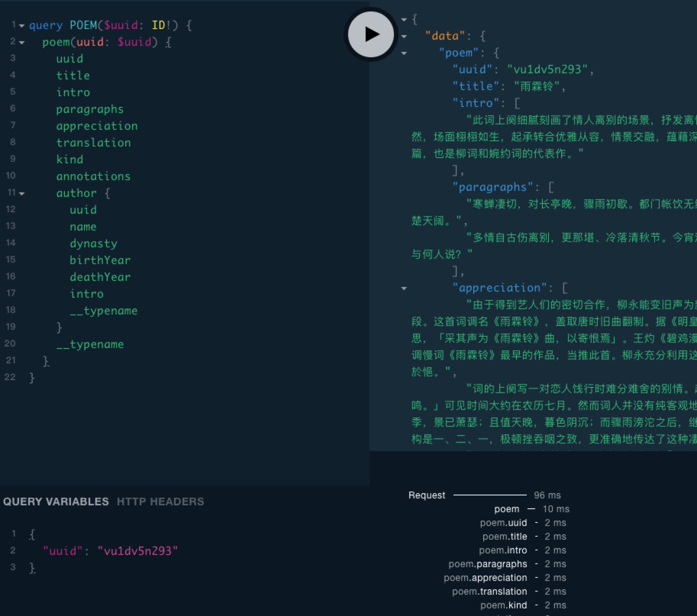697x616 pixels.
Task: Select the uuid value "vu1dv5n293" in variables
Action: (139, 551)
